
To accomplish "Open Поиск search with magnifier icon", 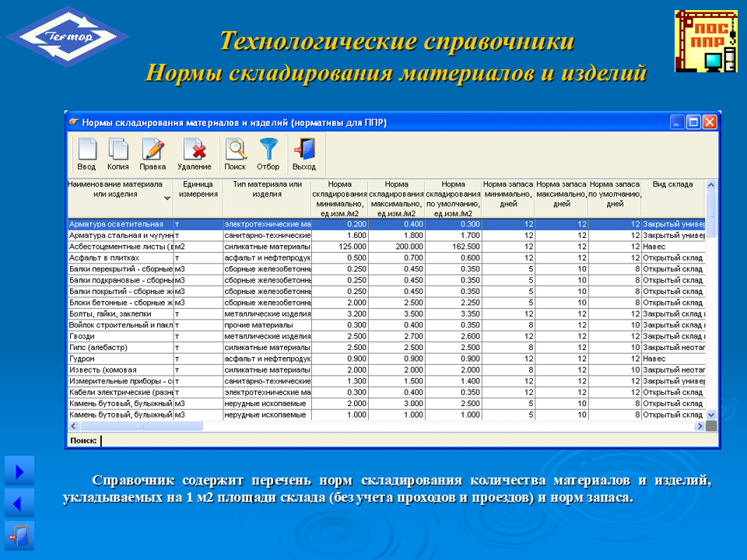I will 235,154.
